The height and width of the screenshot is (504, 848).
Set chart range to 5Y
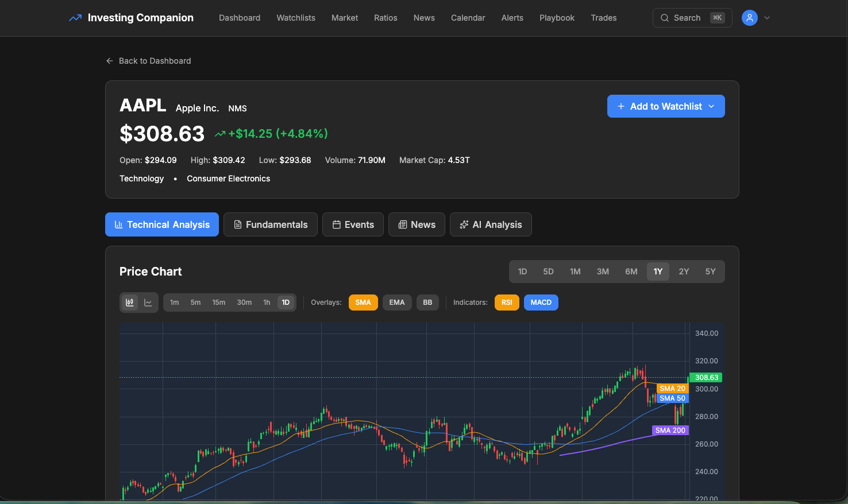(711, 272)
